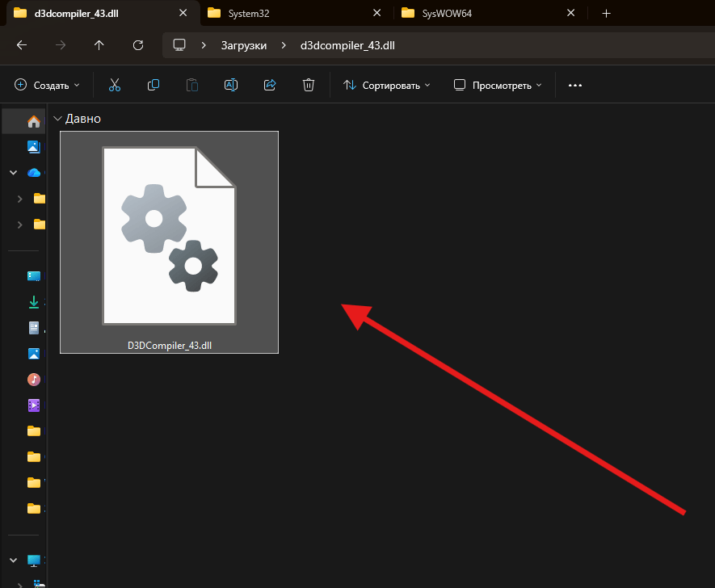Click the Copy icon in toolbar
Image resolution: width=715 pixels, height=588 pixels.
154,85
